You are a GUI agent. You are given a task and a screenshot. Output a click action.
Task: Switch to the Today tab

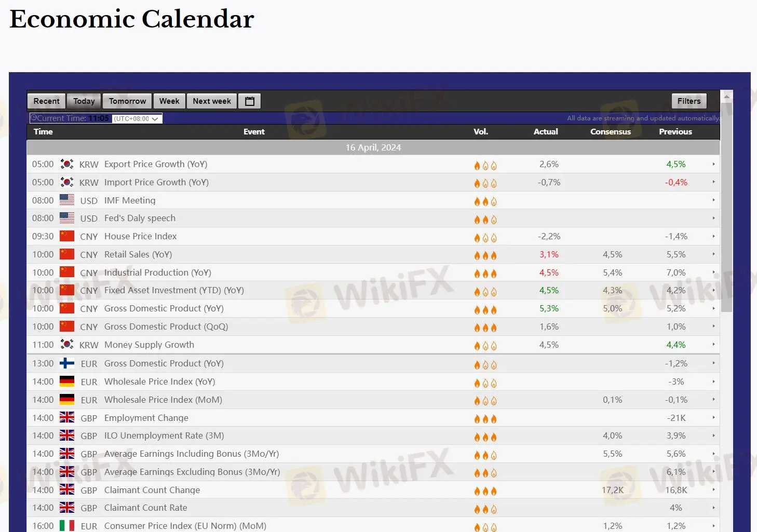84,101
